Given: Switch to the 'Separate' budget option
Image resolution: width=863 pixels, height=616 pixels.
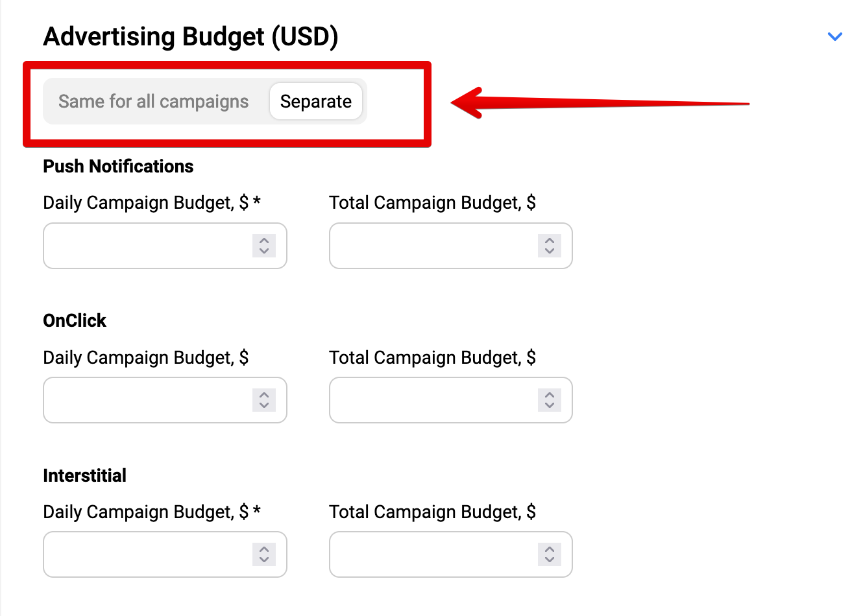Looking at the screenshot, I should coord(316,102).
